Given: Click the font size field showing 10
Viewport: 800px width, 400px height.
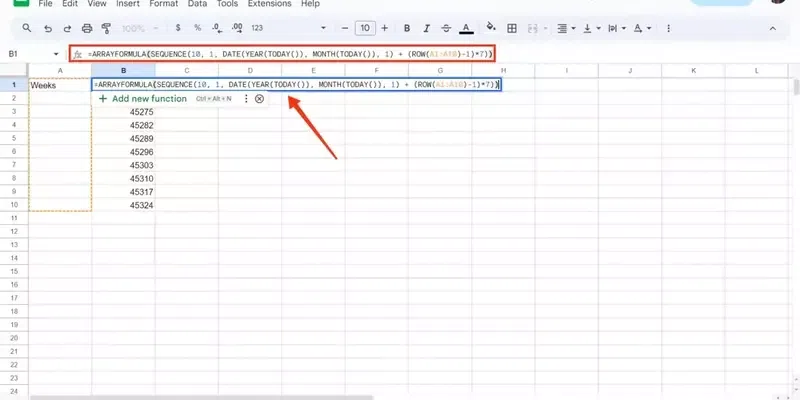Looking at the screenshot, I should tap(365, 28).
